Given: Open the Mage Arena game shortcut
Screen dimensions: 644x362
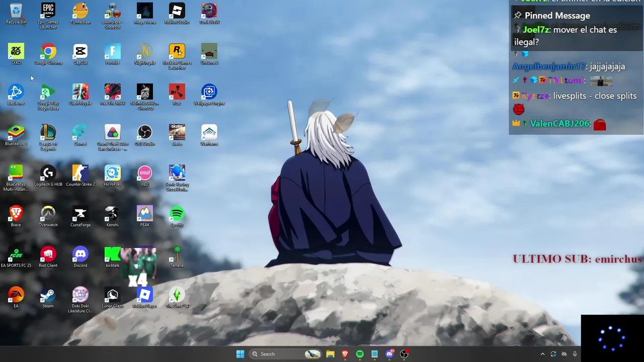Looking at the screenshot, I should click(145, 14).
